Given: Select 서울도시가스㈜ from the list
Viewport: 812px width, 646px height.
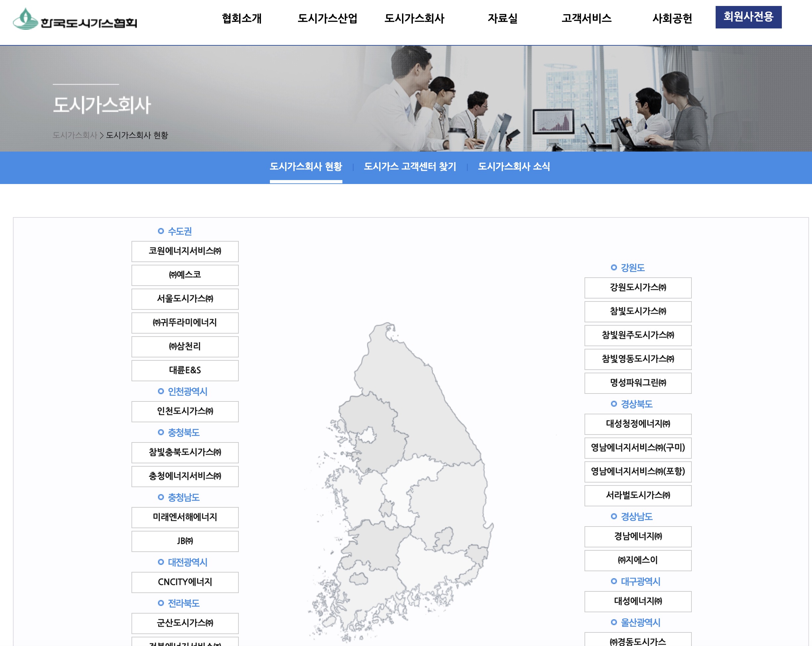Looking at the screenshot, I should pos(185,299).
